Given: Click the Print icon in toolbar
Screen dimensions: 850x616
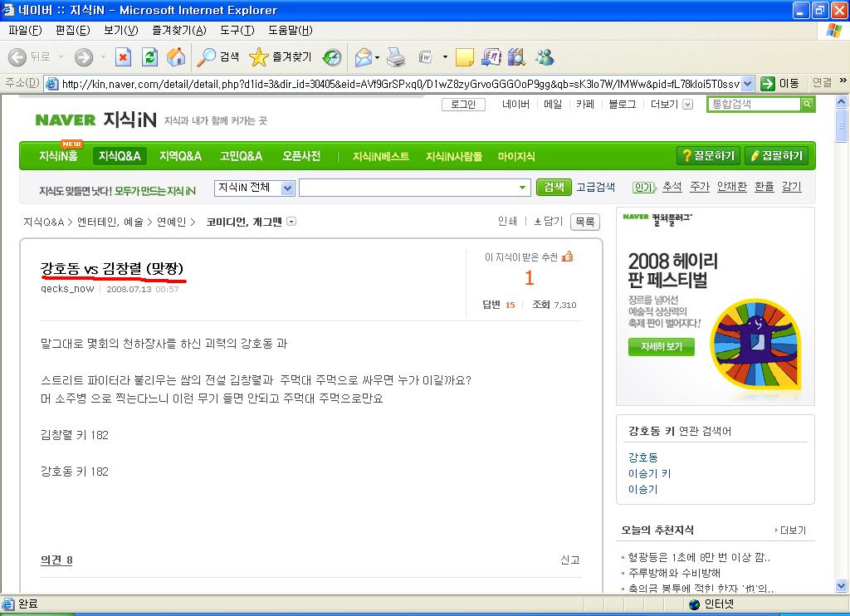Looking at the screenshot, I should coord(396,57).
